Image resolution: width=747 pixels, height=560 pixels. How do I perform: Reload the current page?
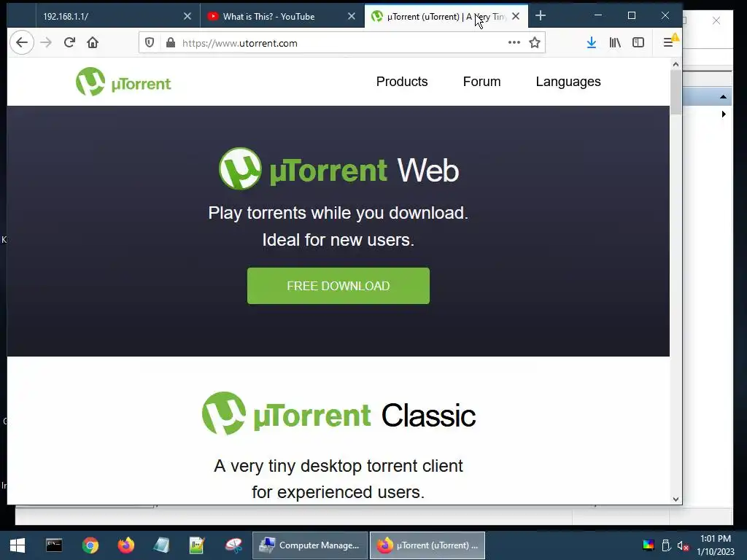click(x=69, y=43)
